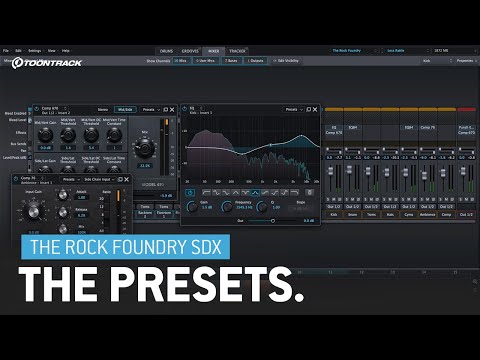Image resolution: width=480 pixels, height=360 pixels.
Task: Click the Mid/Vert Threshold knob
Action: [68, 135]
